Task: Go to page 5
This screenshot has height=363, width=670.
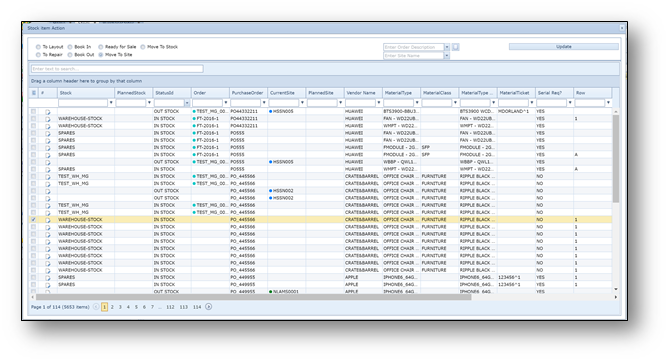Action: tap(136, 307)
